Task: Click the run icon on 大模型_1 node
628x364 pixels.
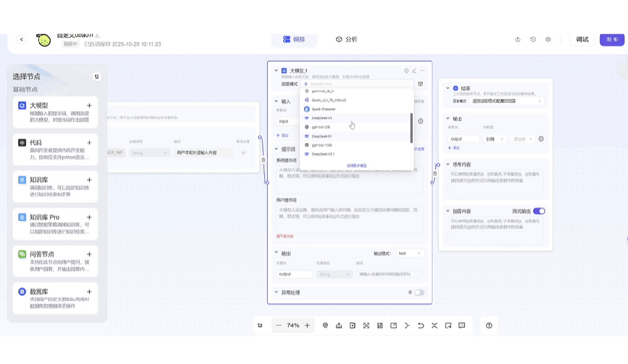Action: (x=407, y=71)
